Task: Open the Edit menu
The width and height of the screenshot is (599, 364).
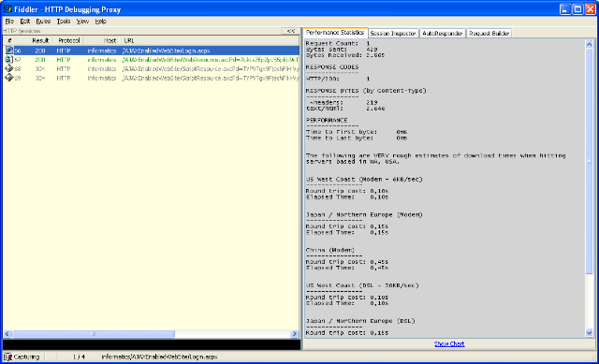Action: (x=25, y=22)
